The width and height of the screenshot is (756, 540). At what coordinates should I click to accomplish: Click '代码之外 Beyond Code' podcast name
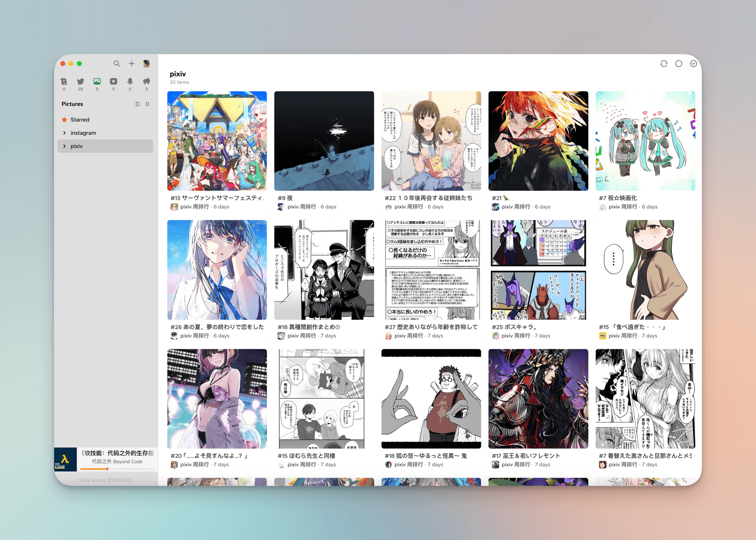(117, 462)
